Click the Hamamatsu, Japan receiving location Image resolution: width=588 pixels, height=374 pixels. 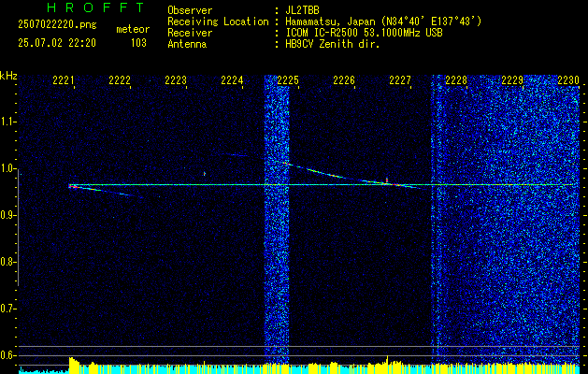[x=383, y=22]
